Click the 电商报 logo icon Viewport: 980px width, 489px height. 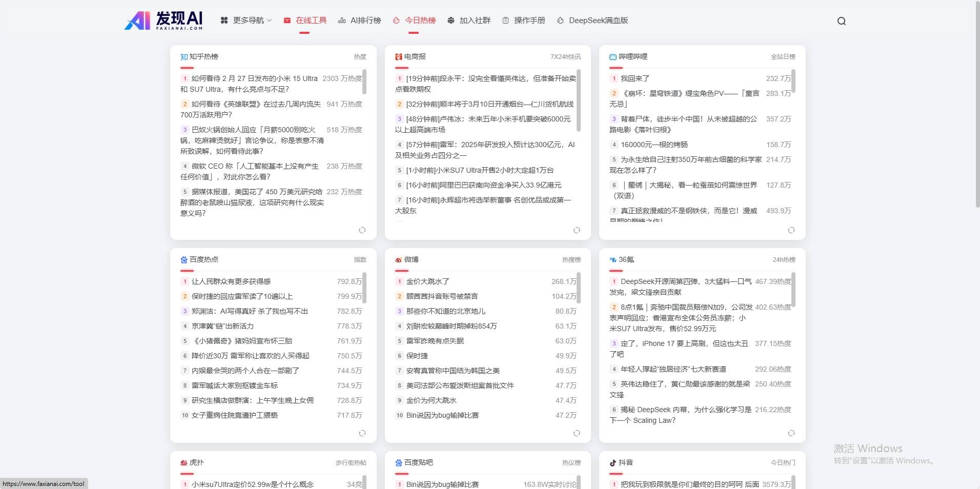point(399,57)
